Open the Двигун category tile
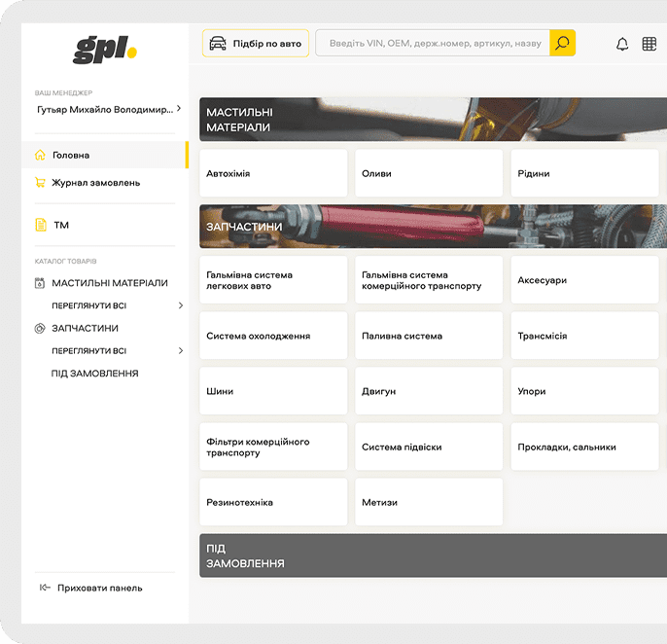 tap(429, 391)
